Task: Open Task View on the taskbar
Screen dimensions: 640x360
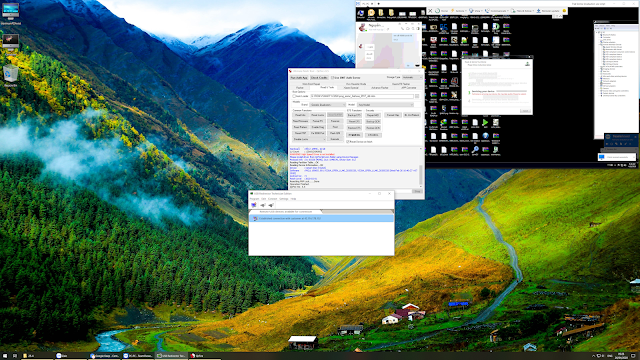Action: tap(15, 356)
